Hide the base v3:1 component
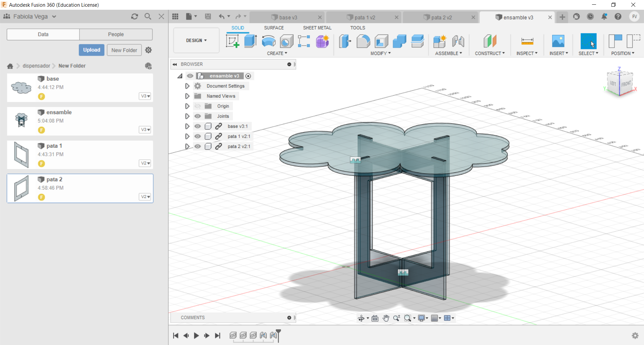Viewport: 644px width, 345px height. tap(198, 126)
